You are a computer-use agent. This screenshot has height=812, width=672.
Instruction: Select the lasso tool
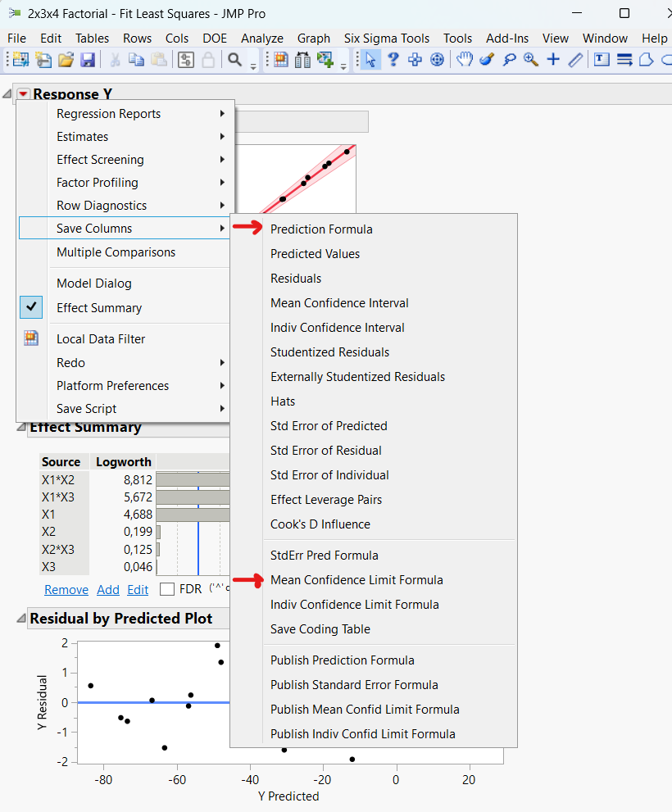pyautogui.click(x=509, y=59)
